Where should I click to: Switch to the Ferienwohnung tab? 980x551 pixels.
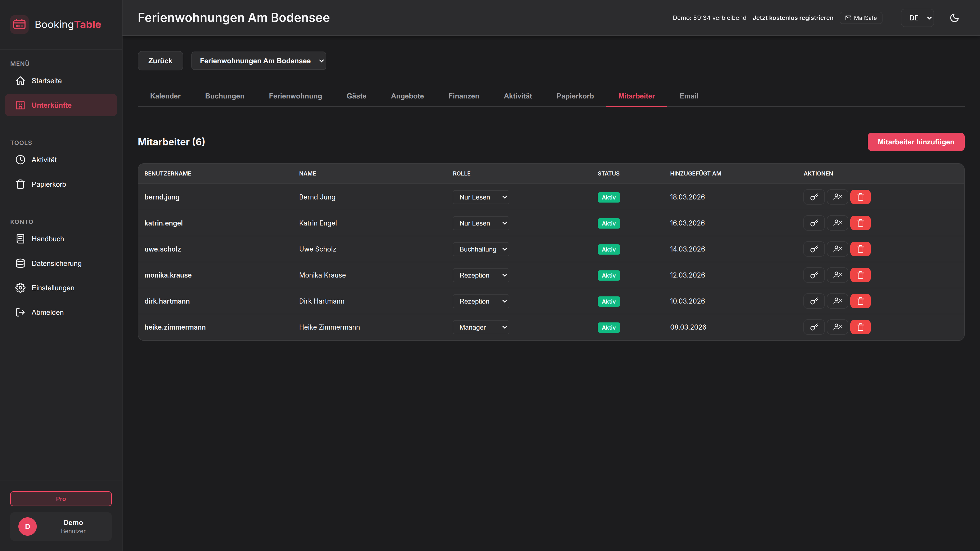click(296, 96)
